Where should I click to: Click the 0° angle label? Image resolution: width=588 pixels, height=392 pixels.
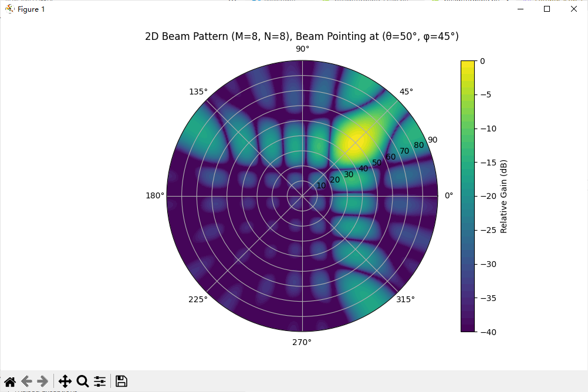click(449, 195)
